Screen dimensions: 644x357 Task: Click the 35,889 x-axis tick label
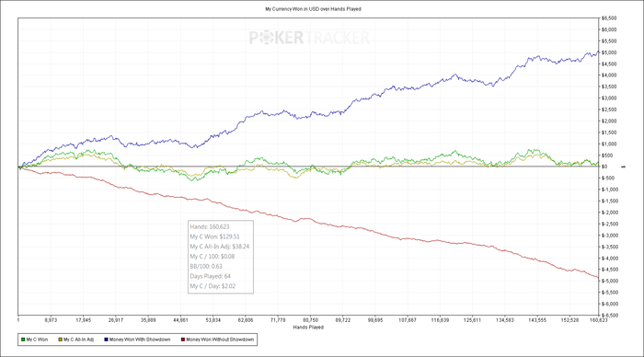pos(148,320)
